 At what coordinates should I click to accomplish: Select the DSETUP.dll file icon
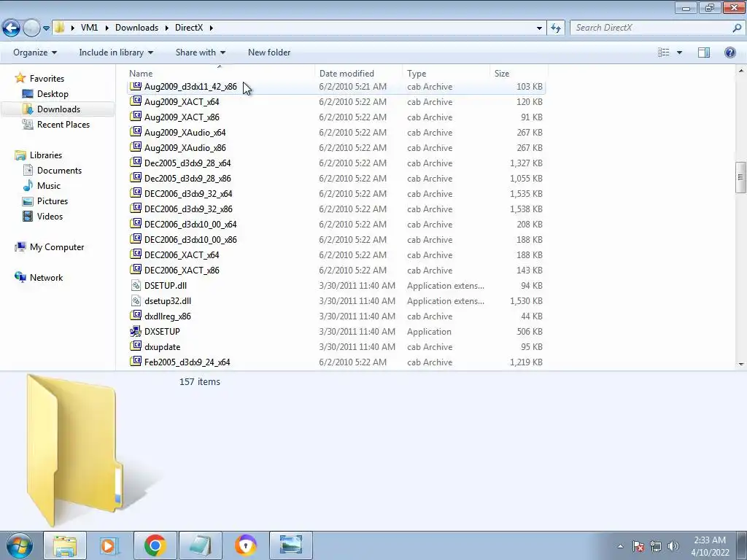click(136, 285)
